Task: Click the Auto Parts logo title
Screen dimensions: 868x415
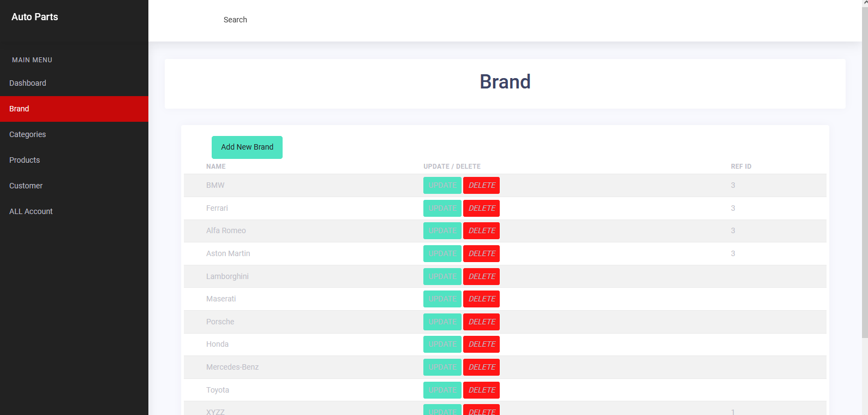Action: (x=35, y=17)
